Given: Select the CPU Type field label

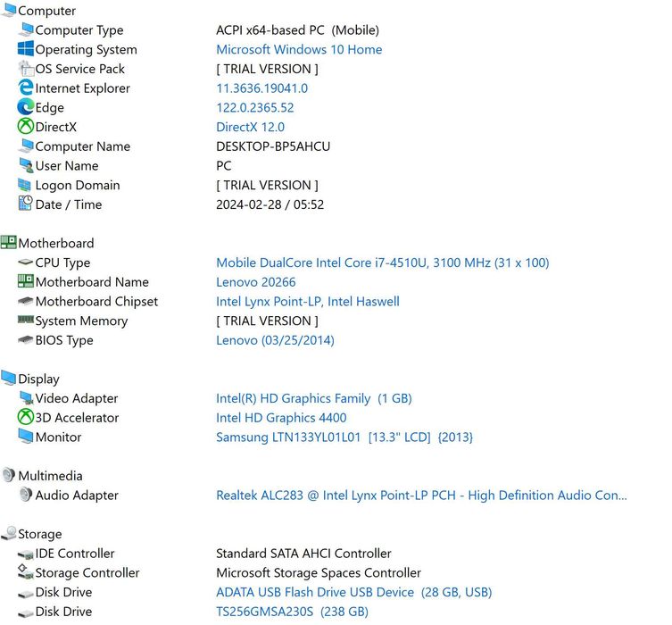Looking at the screenshot, I should pyautogui.click(x=63, y=262).
